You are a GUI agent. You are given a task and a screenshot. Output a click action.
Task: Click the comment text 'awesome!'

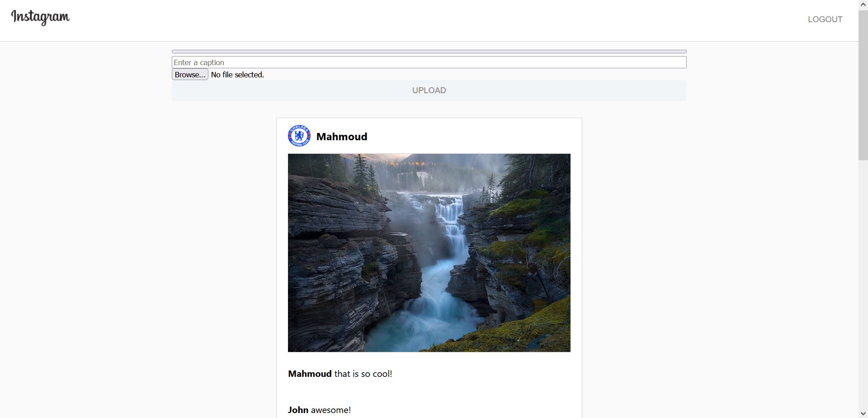[x=331, y=410]
